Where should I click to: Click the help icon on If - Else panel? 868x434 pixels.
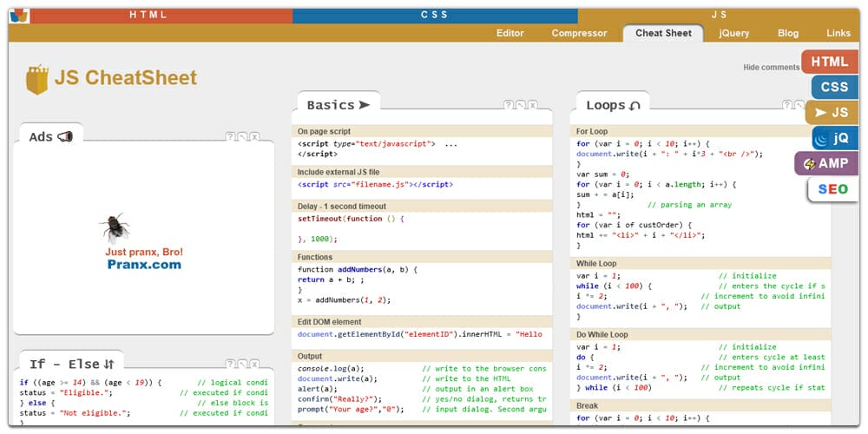230,364
